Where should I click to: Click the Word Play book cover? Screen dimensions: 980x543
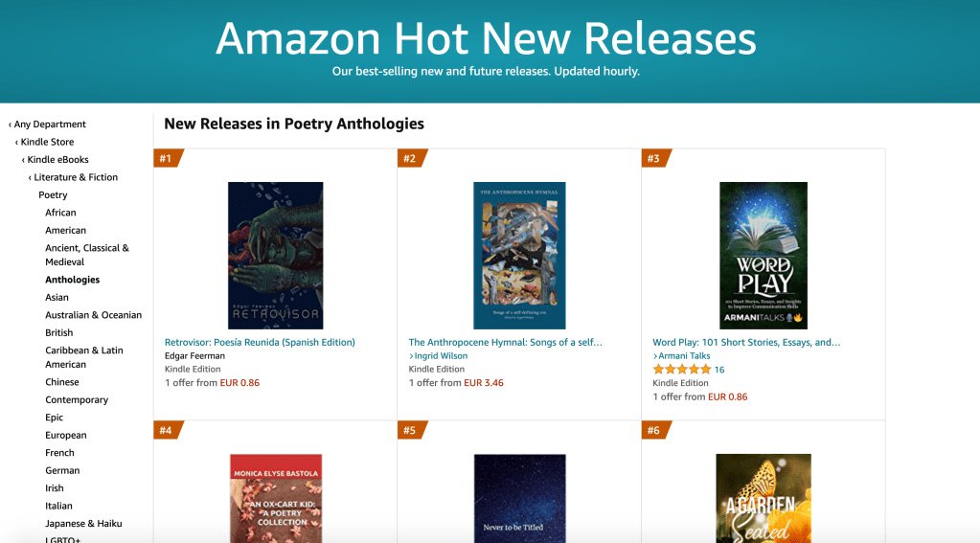pyautogui.click(x=763, y=256)
